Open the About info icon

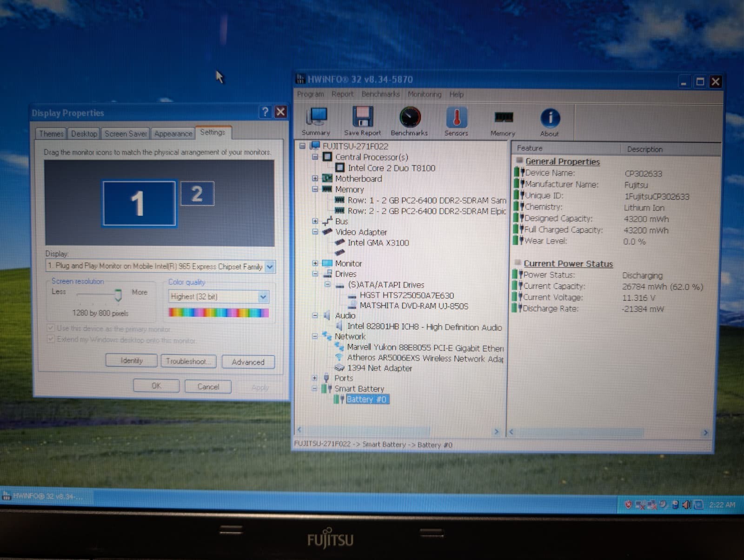point(550,122)
